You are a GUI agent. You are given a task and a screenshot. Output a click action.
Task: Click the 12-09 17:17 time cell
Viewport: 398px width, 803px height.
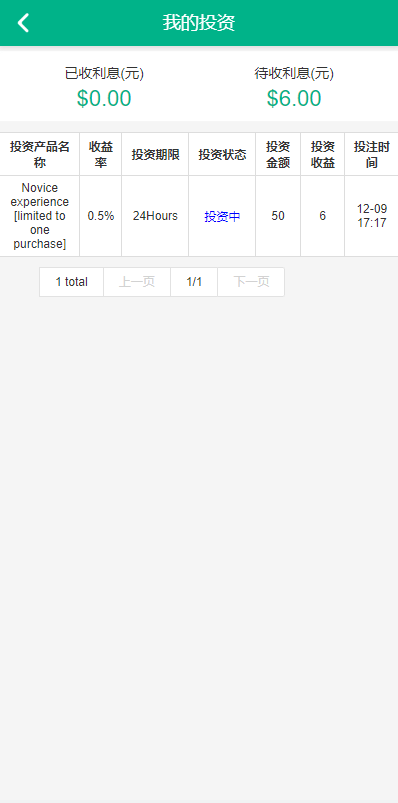[x=371, y=216]
